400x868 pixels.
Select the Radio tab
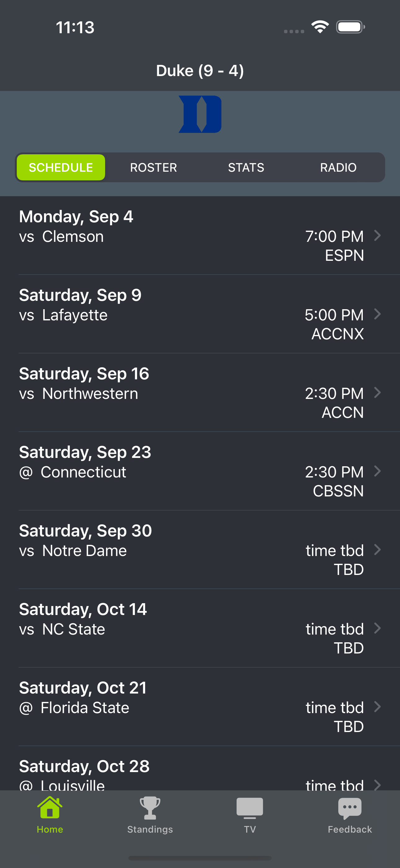[x=338, y=167]
